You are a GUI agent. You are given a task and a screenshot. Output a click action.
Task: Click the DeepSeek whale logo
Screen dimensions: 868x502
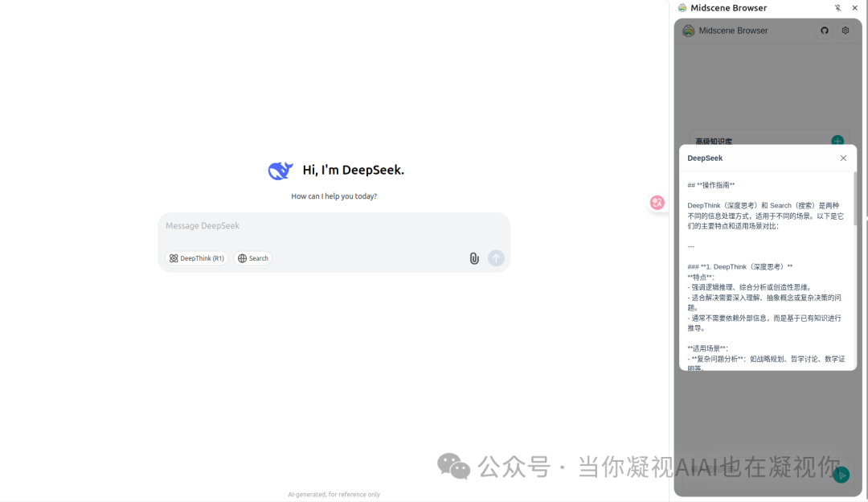pyautogui.click(x=280, y=170)
